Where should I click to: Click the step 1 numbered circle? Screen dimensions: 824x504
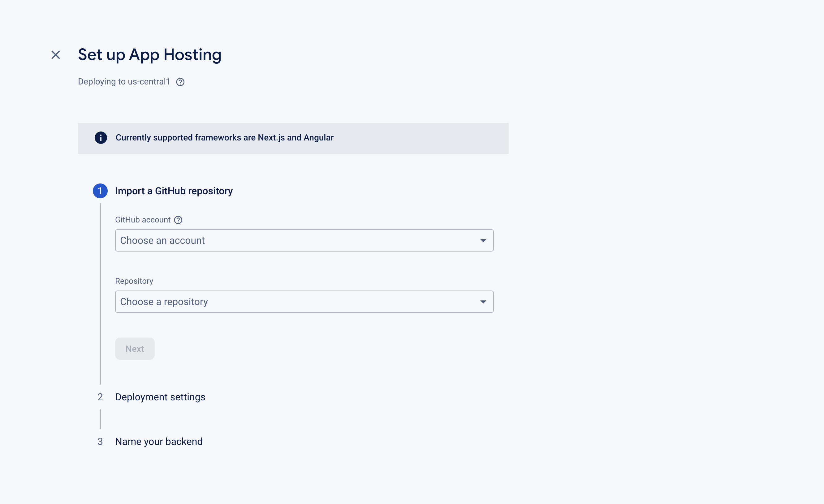click(100, 191)
